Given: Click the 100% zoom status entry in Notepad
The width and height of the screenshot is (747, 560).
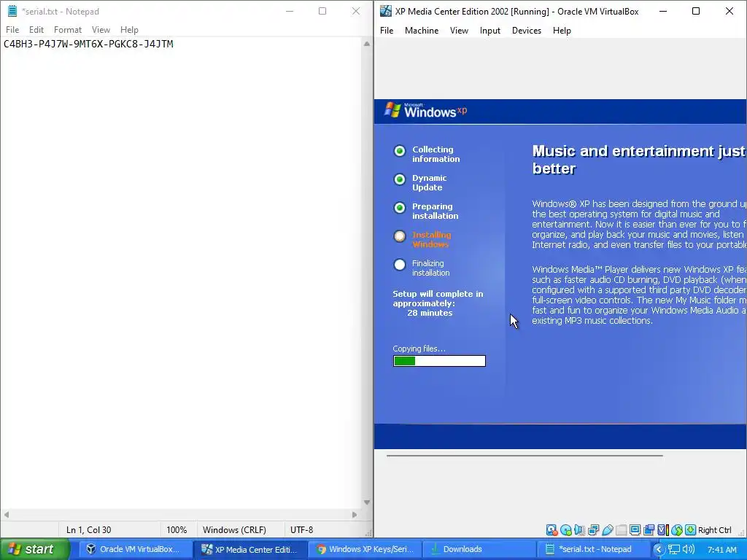Looking at the screenshot, I should tap(177, 529).
